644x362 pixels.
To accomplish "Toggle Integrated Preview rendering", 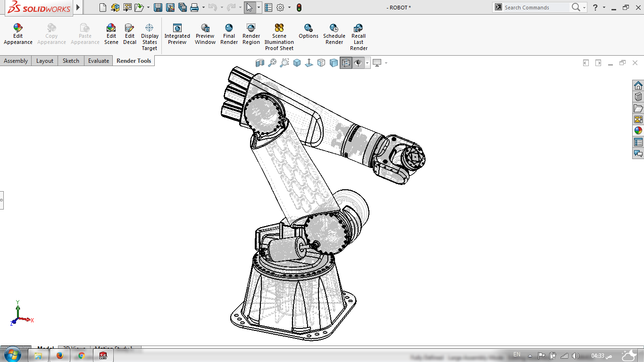I will [x=177, y=34].
